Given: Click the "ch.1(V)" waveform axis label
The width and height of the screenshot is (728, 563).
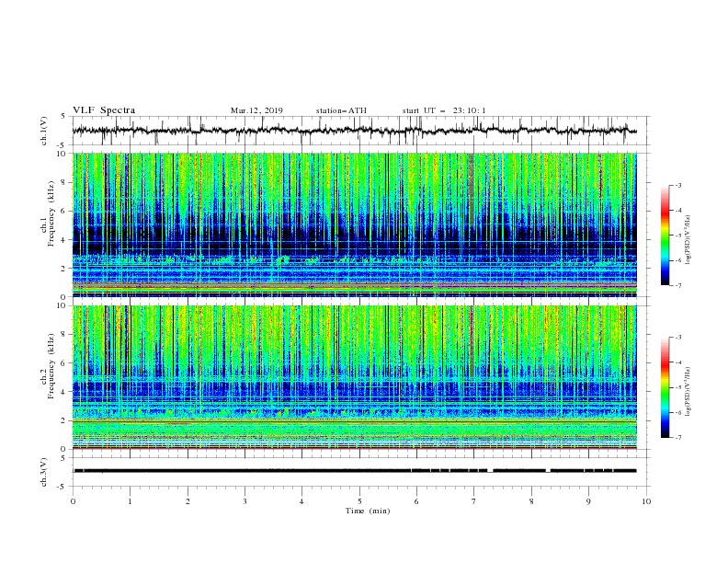Looking at the screenshot, I should coord(44,131).
